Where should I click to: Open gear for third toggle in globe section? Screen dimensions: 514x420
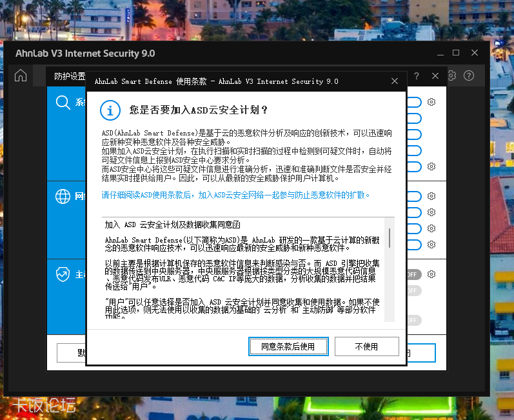click(431, 228)
